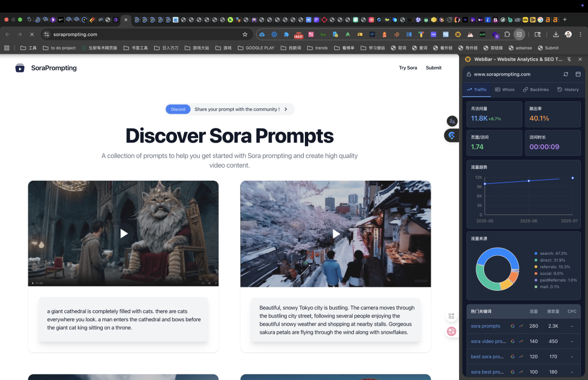Switch to the History tab in WebBar

(568, 90)
